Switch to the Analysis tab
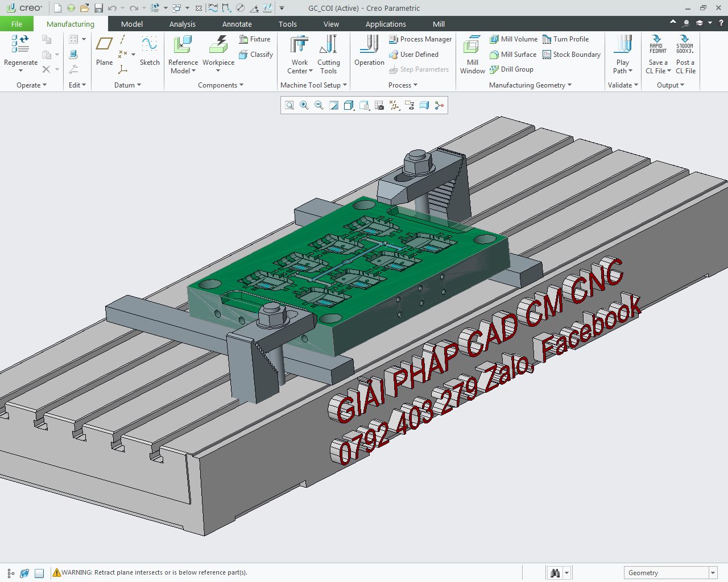728x582 pixels. click(x=182, y=24)
